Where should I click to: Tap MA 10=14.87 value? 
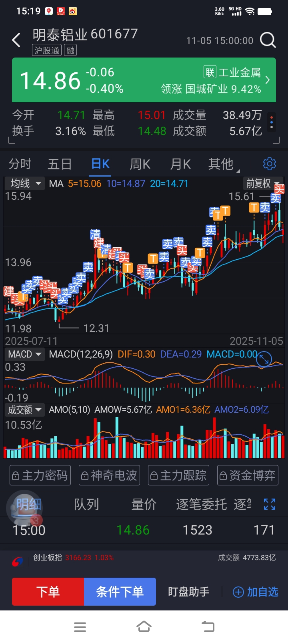pos(126,183)
